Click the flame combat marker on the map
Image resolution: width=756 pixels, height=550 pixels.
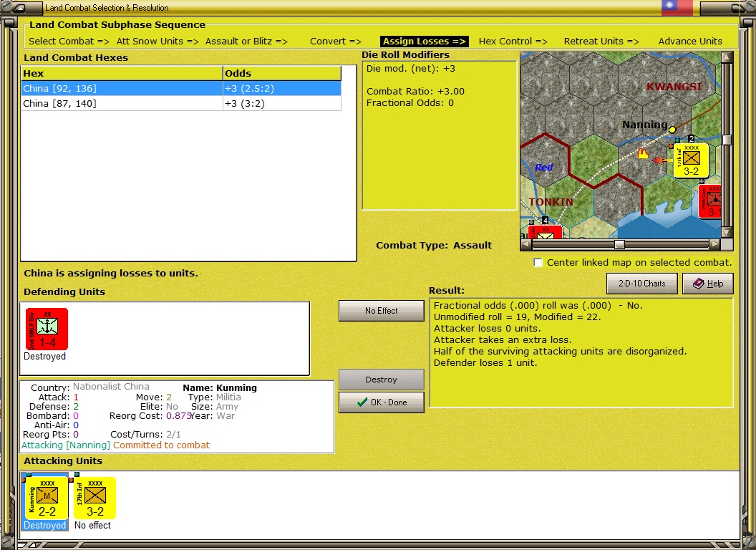point(643,153)
